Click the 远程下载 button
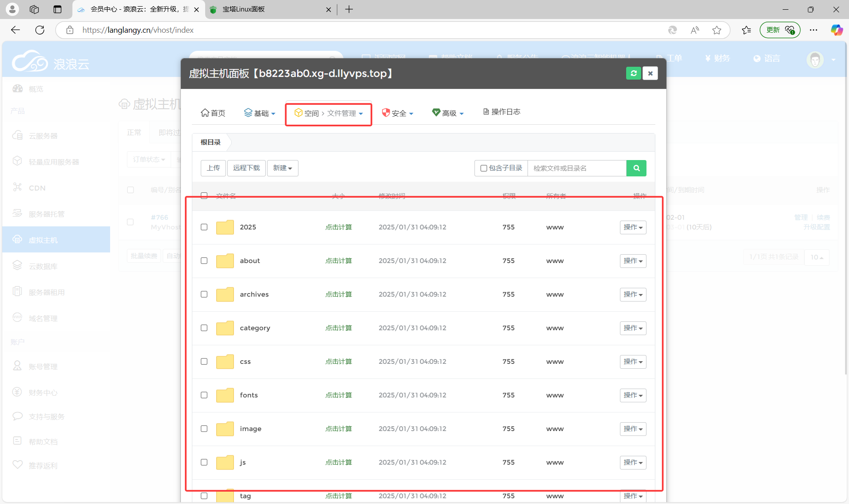The image size is (849, 504). (x=246, y=168)
